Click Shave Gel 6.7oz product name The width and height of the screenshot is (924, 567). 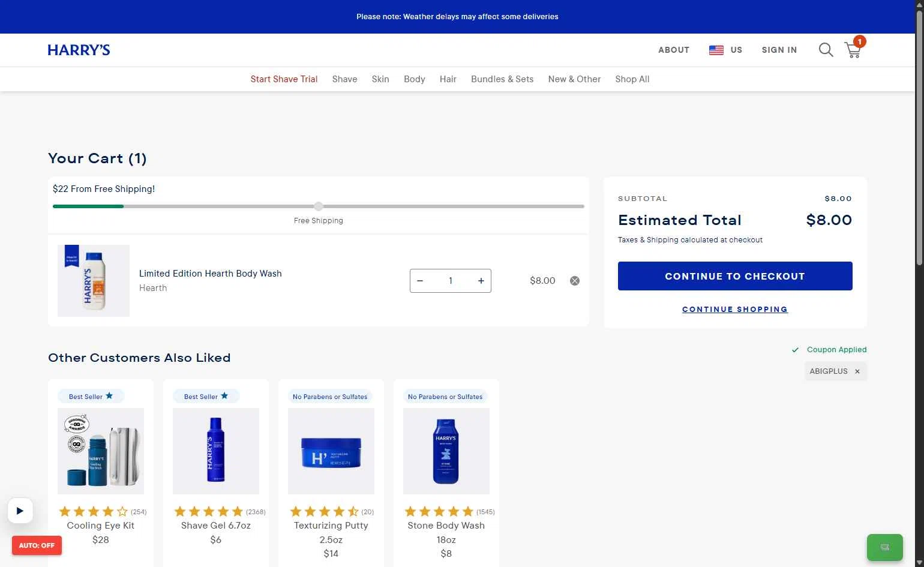(x=216, y=526)
